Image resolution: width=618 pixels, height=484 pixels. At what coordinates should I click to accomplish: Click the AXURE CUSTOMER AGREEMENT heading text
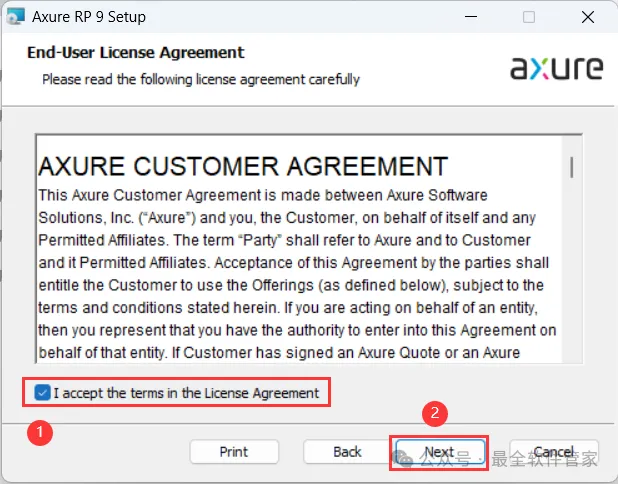[x=243, y=166]
